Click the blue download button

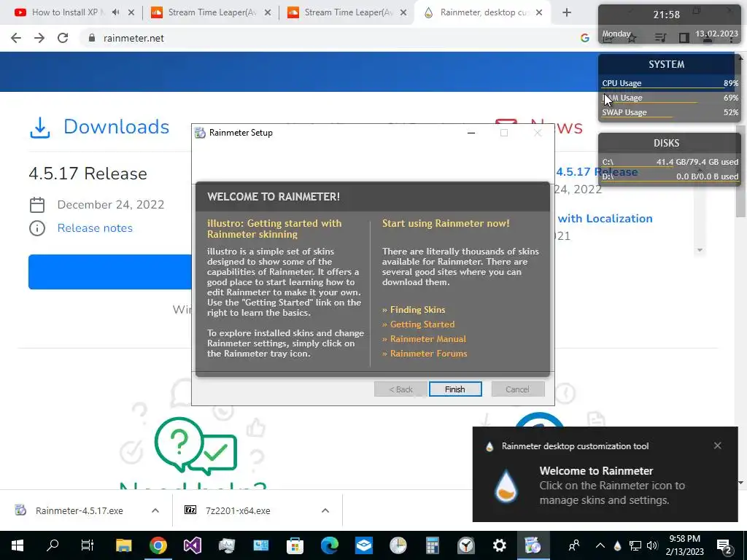point(110,272)
